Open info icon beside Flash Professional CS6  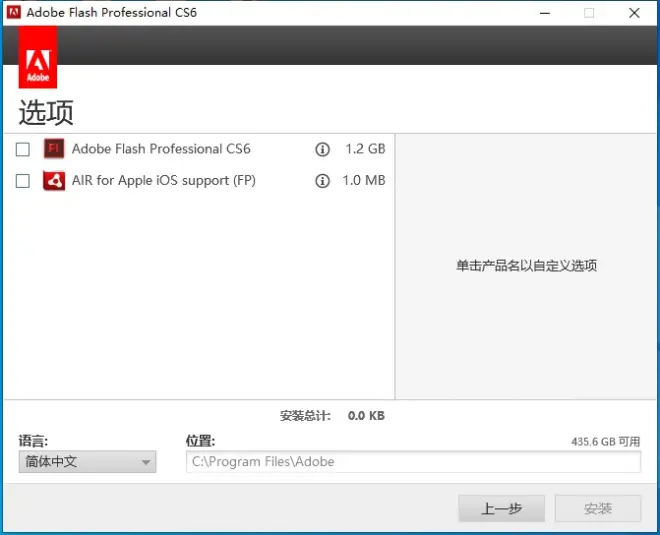pyautogui.click(x=322, y=150)
